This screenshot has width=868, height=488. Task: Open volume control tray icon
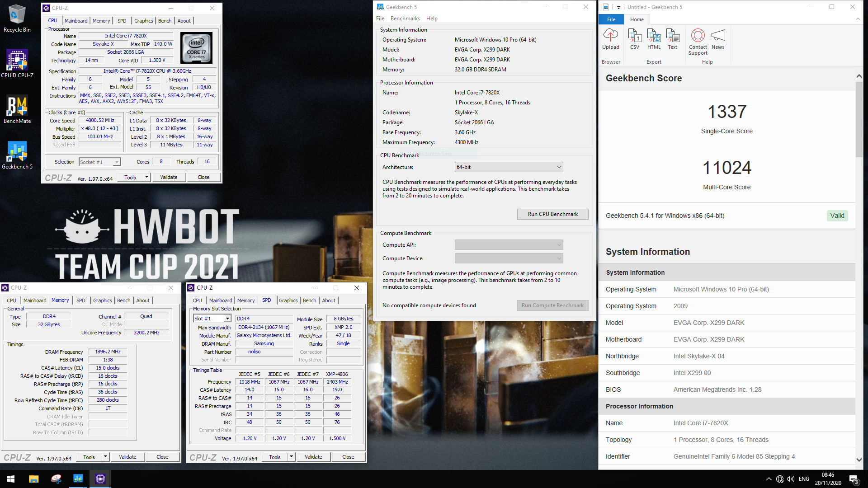tap(791, 479)
